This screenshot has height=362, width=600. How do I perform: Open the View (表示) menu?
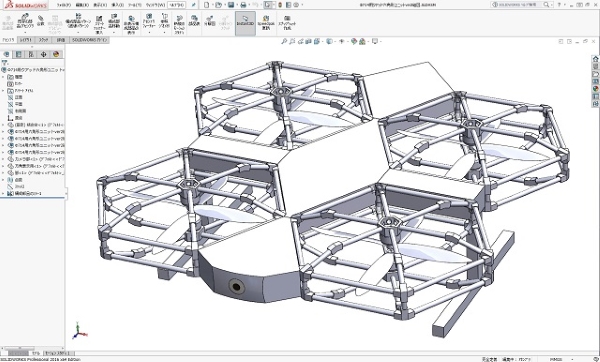pyautogui.click(x=100, y=5)
